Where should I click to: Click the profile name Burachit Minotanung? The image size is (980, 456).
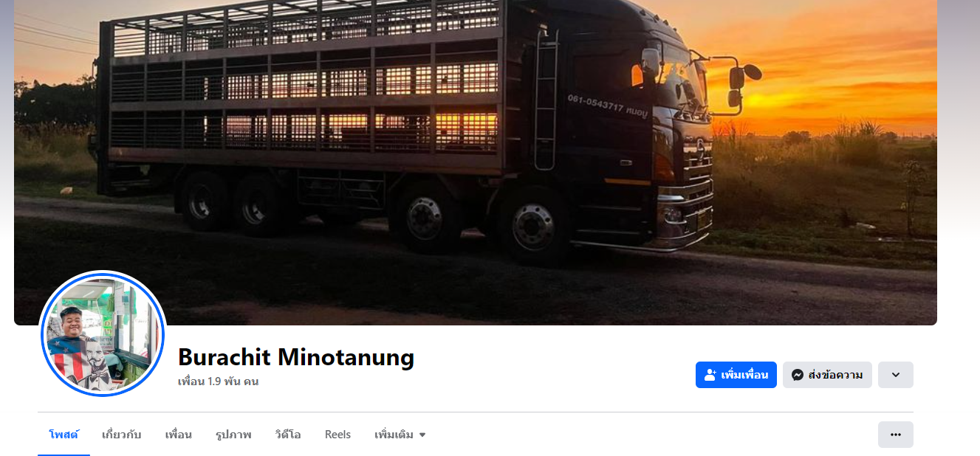pyautogui.click(x=296, y=357)
